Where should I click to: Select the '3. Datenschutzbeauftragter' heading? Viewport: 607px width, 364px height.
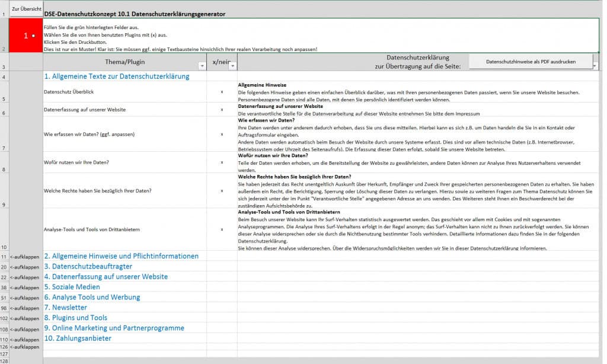coord(88,267)
